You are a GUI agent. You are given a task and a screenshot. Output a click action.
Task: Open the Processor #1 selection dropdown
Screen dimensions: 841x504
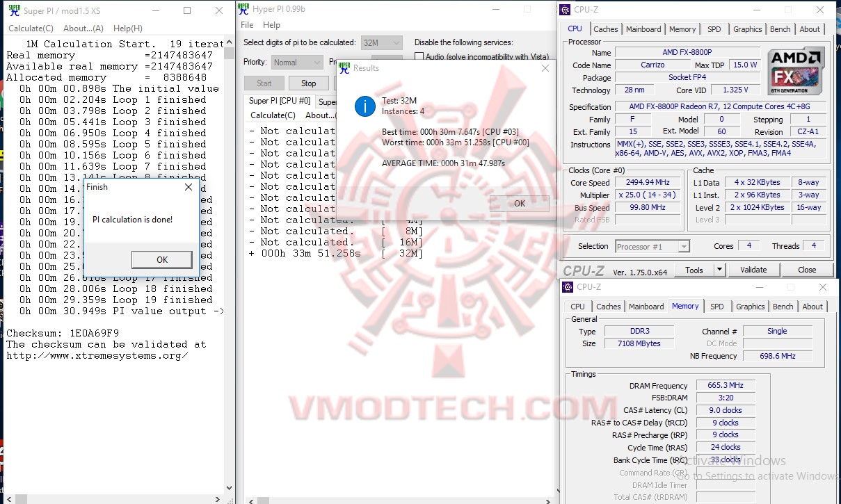652,246
